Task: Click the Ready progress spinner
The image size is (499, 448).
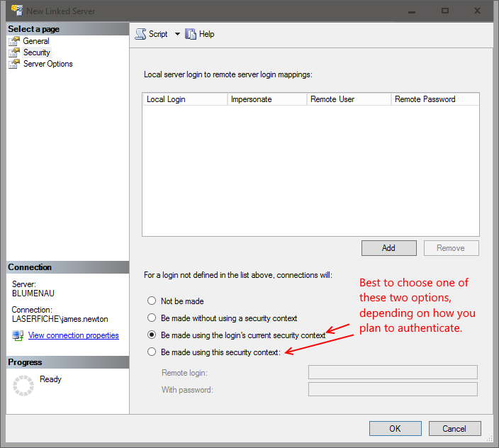Action: pos(23,386)
